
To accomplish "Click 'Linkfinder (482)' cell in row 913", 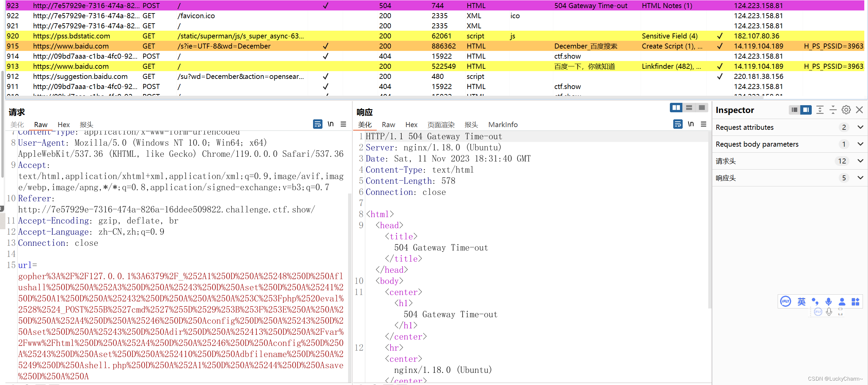I will click(x=671, y=66).
